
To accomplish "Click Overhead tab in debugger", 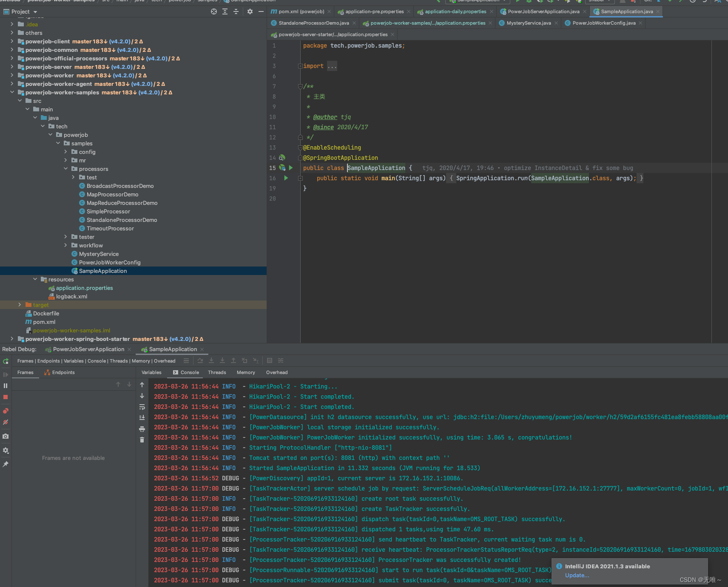I will point(277,372).
